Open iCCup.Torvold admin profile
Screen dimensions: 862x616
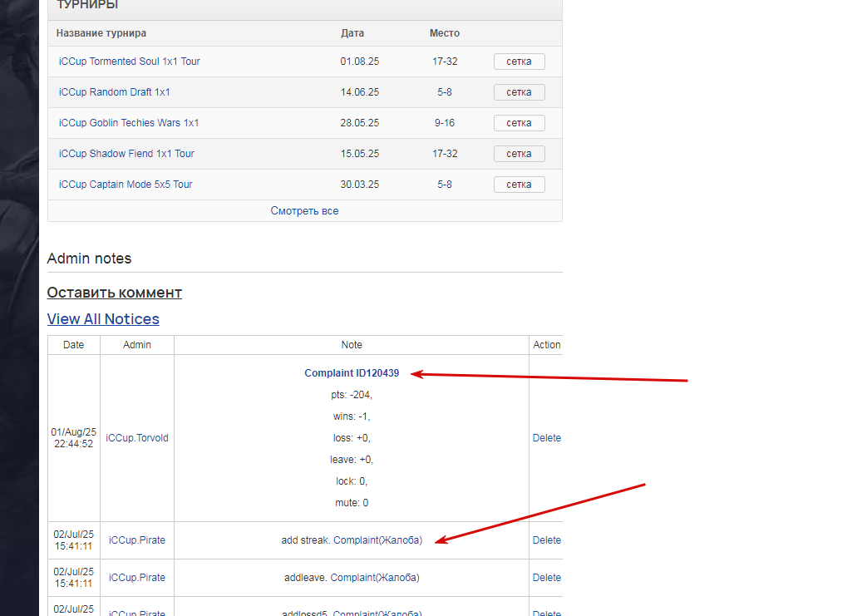137,438
